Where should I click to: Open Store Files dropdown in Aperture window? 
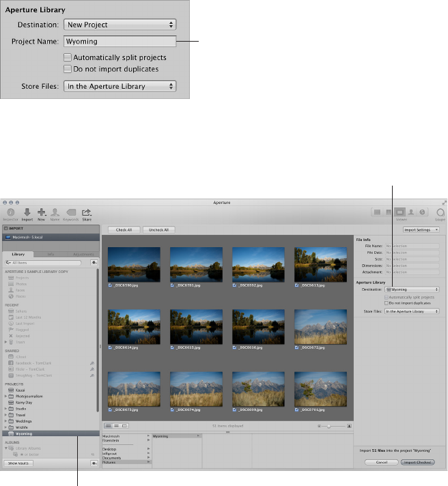coord(412,311)
